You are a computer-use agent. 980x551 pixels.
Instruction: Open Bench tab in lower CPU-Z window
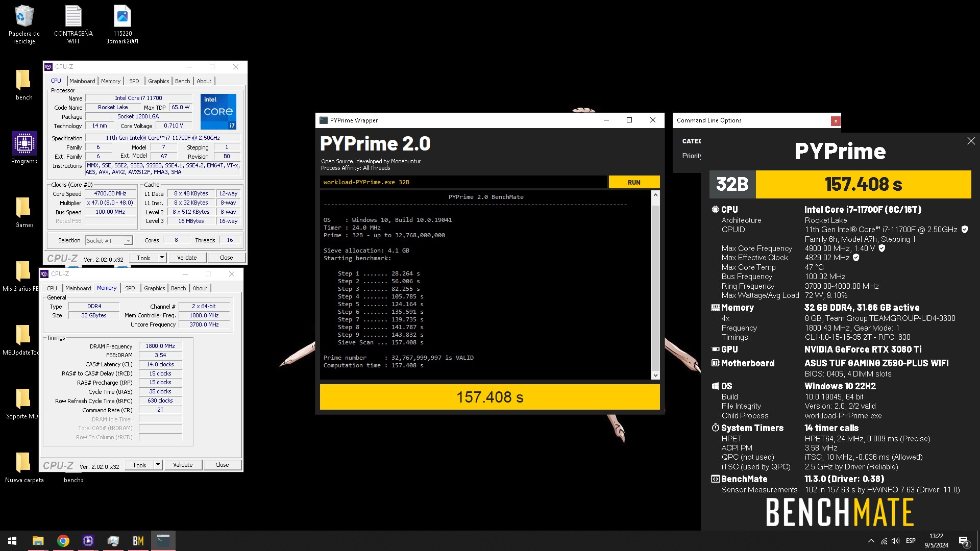pos(179,288)
